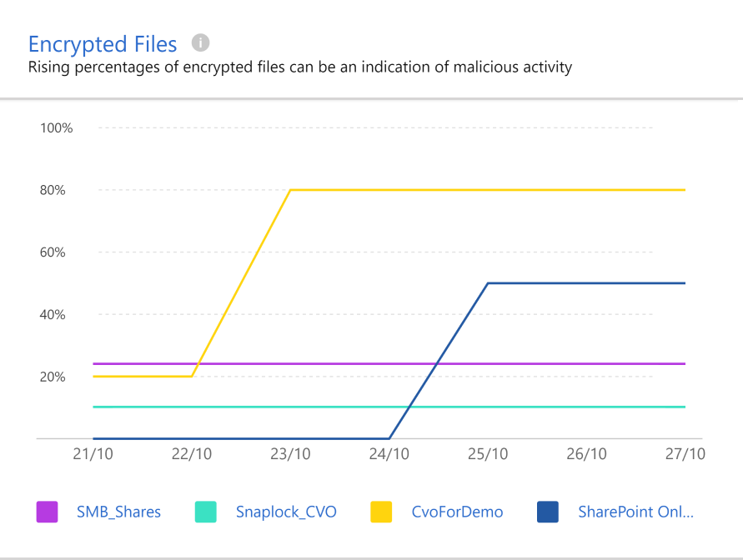Click the 40% label on the y-axis
743x560 pixels.
[x=53, y=314]
